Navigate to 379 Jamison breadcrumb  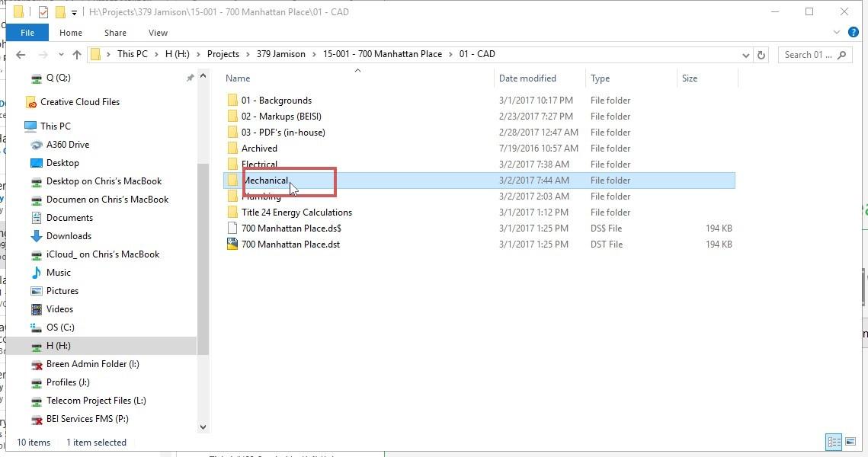pyautogui.click(x=280, y=54)
